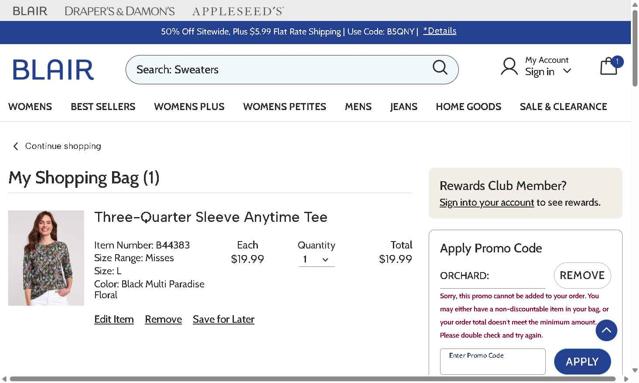
Task: Click the Save for Later link
Action: 223,319
